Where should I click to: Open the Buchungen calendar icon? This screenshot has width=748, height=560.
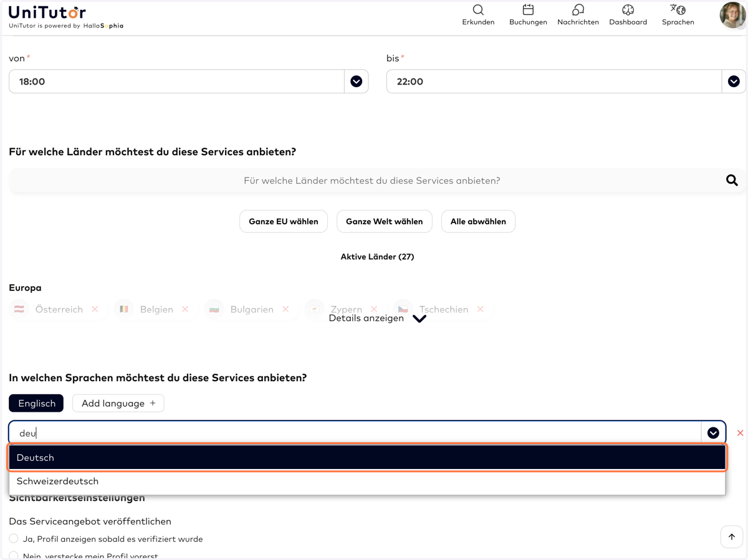(528, 10)
